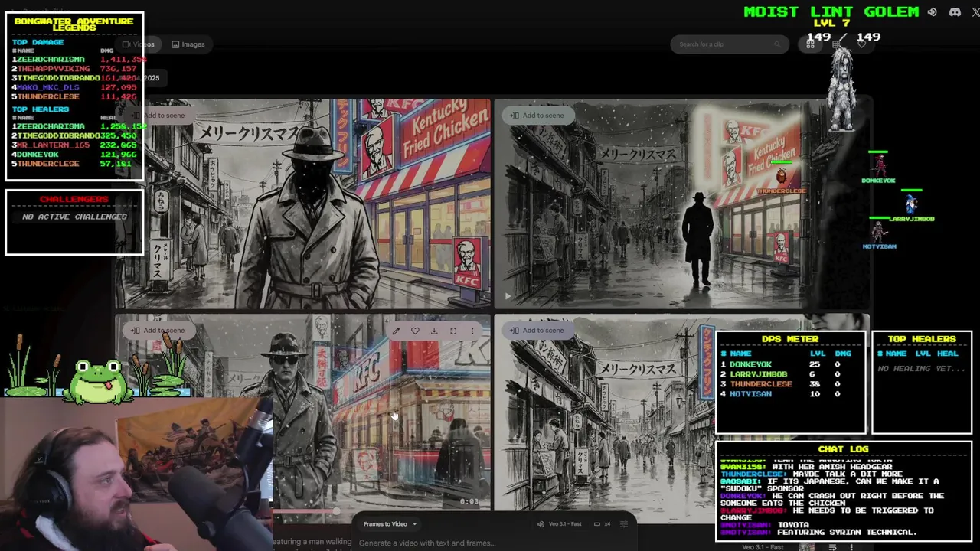Screen dimensions: 980x551
Task: Click the Veo 3.1 - Fast status bar label
Action: (763, 547)
